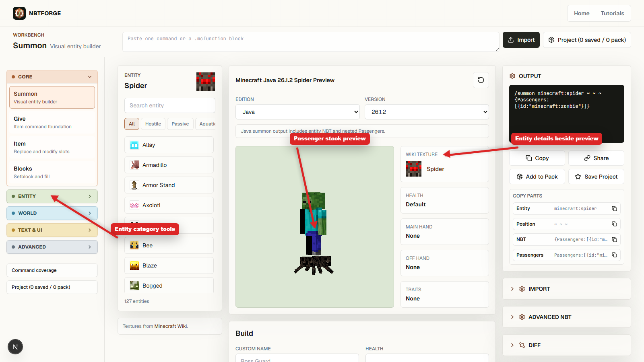Open the Tutorials page
644x362 pixels.
(x=613, y=13)
